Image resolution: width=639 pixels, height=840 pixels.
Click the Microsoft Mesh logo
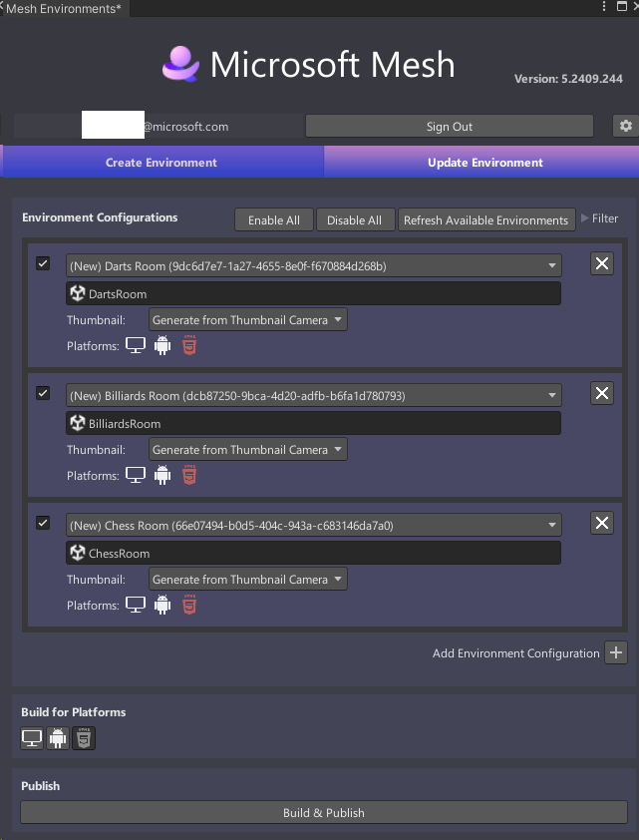pyautogui.click(x=180, y=64)
